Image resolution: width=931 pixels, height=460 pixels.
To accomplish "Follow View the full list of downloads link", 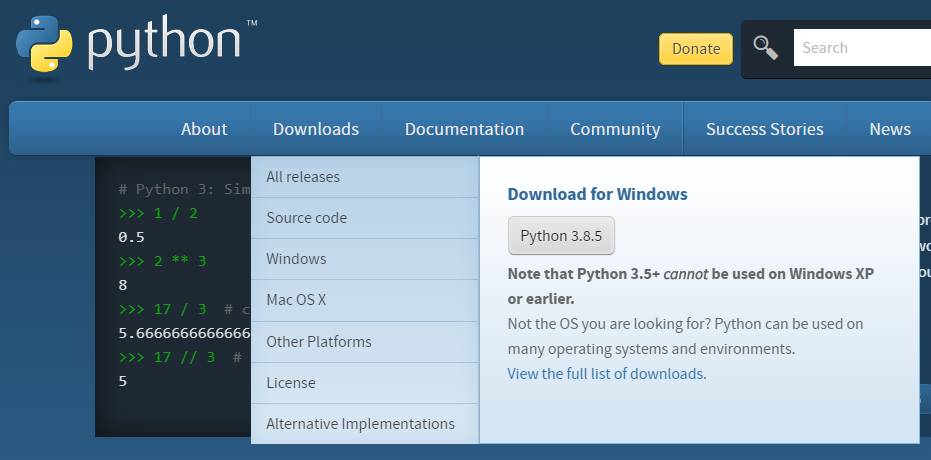I will (605, 373).
